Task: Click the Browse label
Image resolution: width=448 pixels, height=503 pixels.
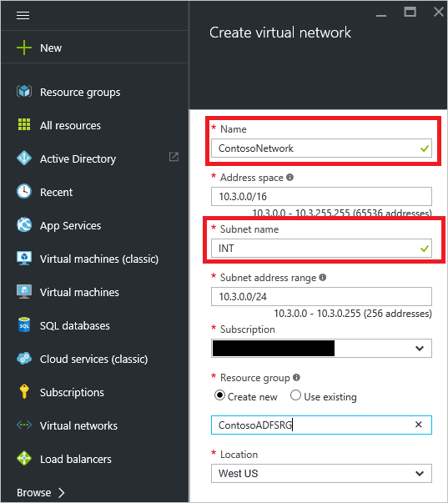Action: (x=33, y=492)
